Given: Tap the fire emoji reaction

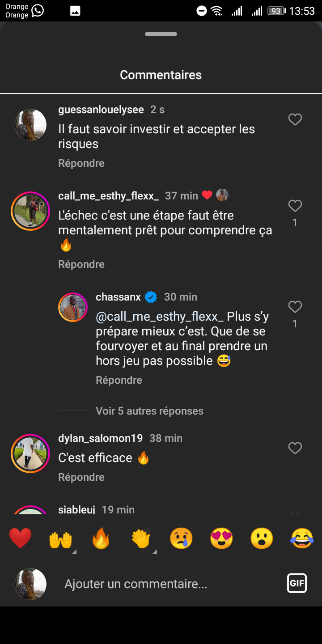Looking at the screenshot, I should [x=101, y=538].
